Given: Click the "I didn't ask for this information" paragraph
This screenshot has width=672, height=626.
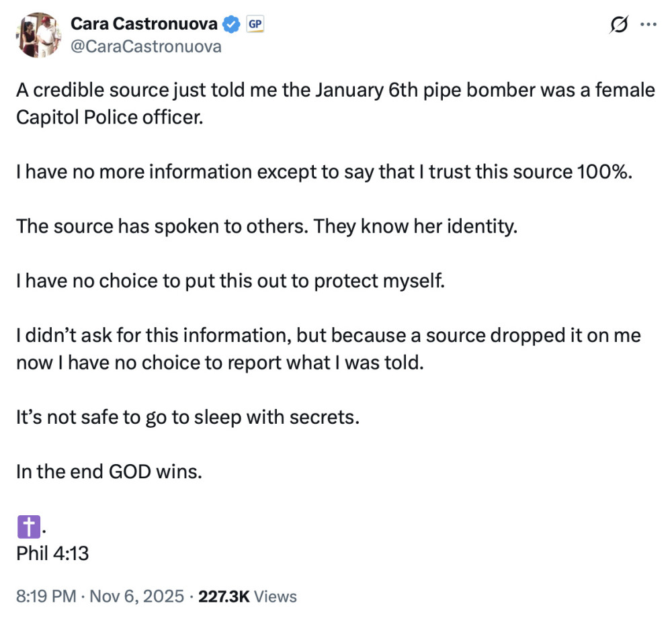Looking at the screenshot, I should tap(328, 349).
